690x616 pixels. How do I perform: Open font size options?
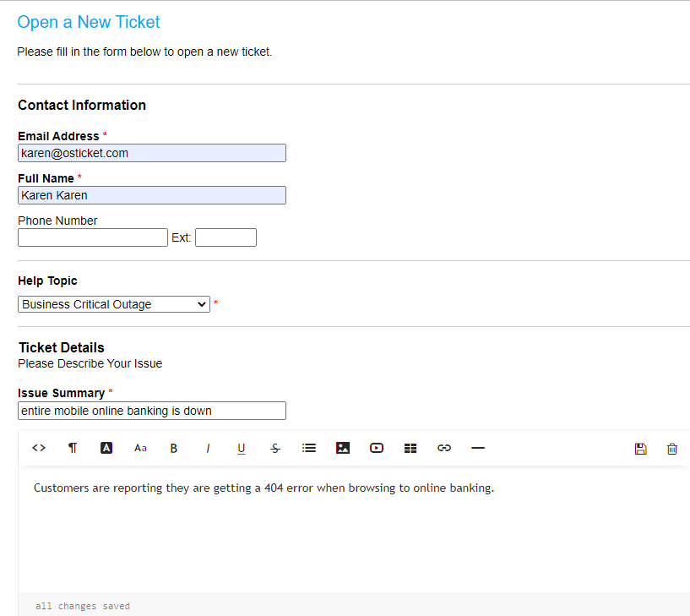coord(140,449)
